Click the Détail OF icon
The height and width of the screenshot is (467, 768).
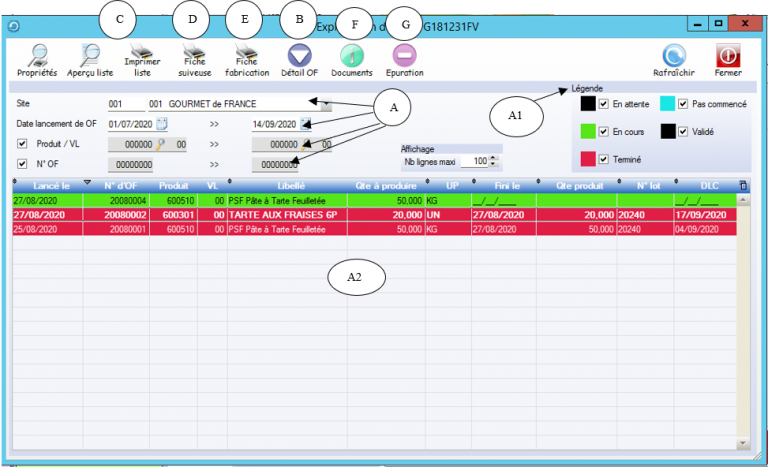(299, 55)
